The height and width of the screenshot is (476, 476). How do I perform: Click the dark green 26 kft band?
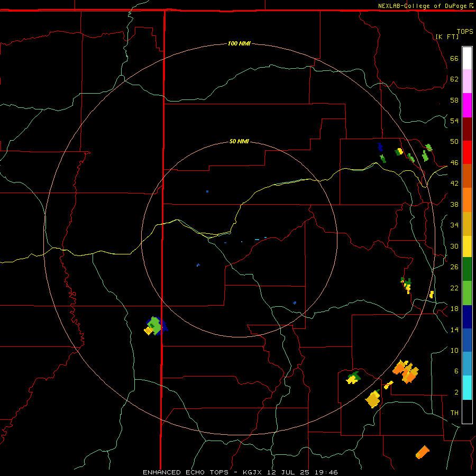[x=467, y=269]
